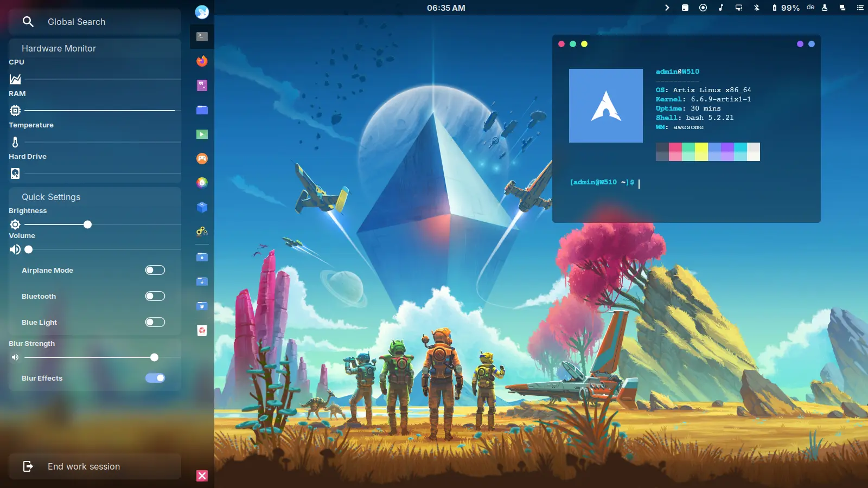Screen dimensions: 868x488
Task: Open the yellow gears app in the dock
Action: pos(202,232)
